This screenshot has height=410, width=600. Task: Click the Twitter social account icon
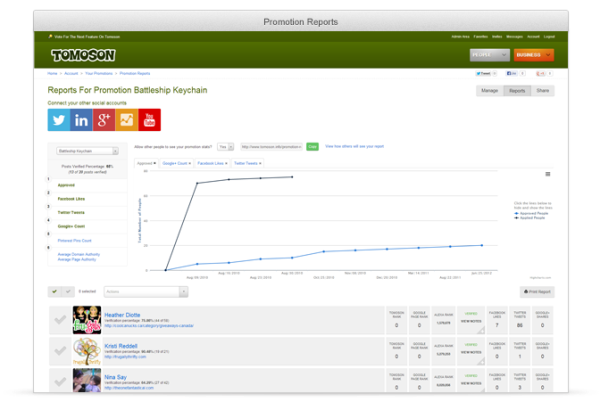[59, 120]
